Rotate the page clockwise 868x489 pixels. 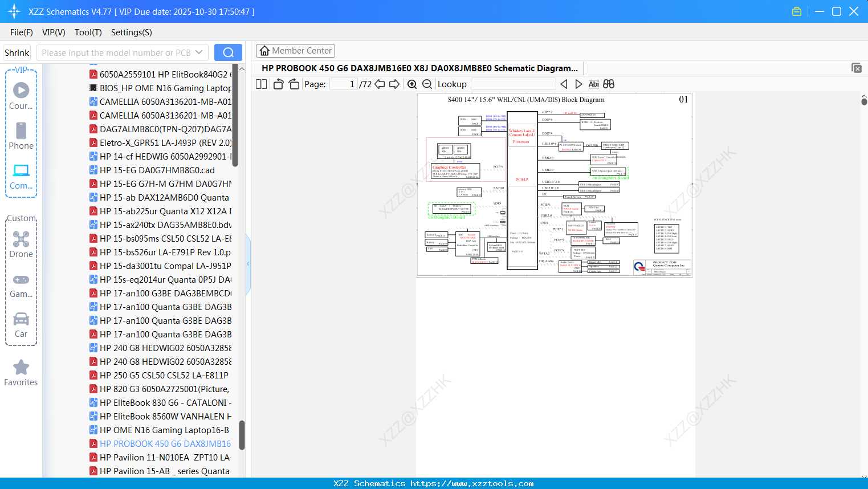[294, 84]
